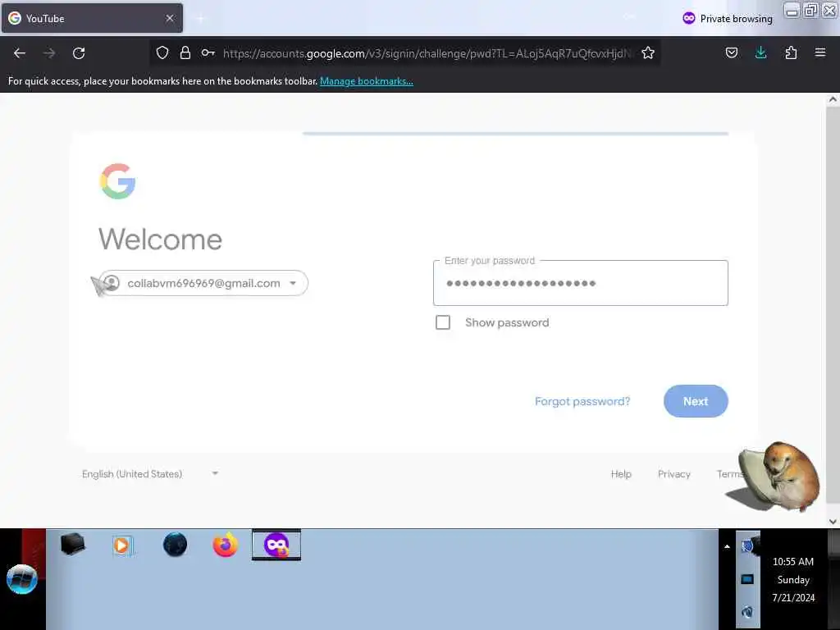This screenshot has width=840, height=630.
Task: Enable the Show password checkbox
Action: coord(443,322)
